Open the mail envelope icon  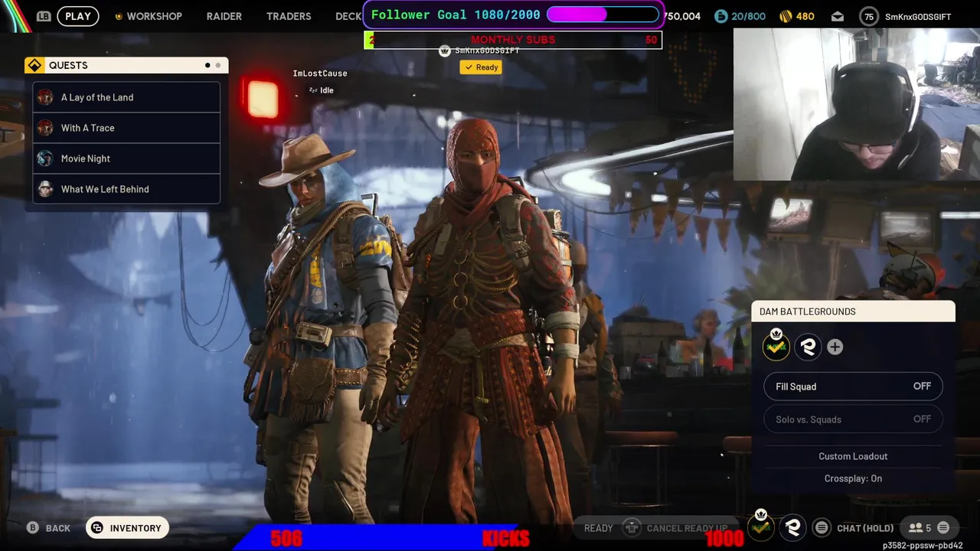(838, 16)
